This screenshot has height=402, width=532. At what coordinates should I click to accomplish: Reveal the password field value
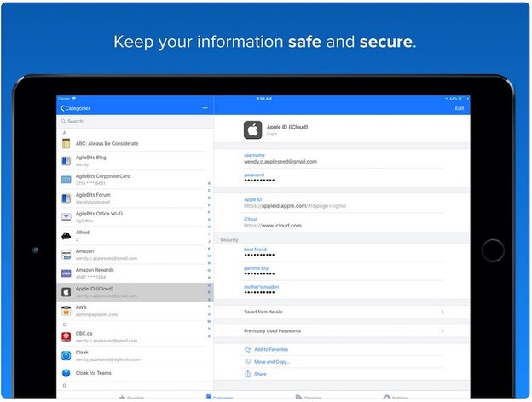tap(271, 181)
